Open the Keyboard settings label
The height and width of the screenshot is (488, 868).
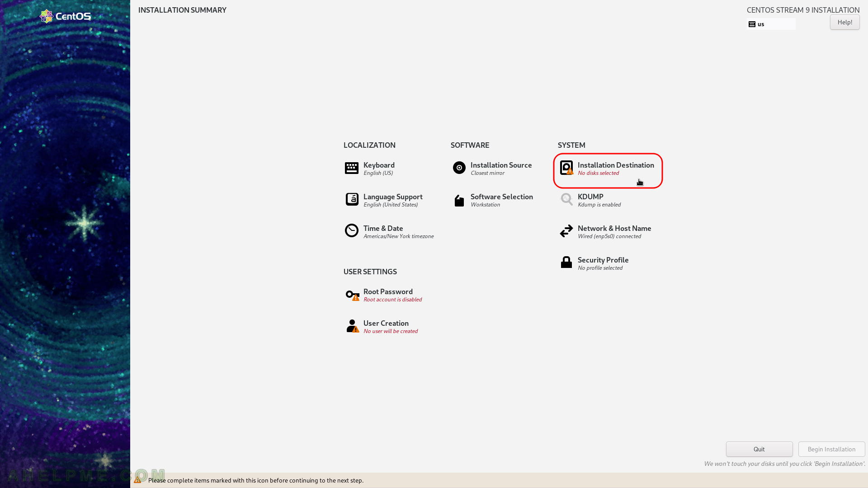point(379,165)
